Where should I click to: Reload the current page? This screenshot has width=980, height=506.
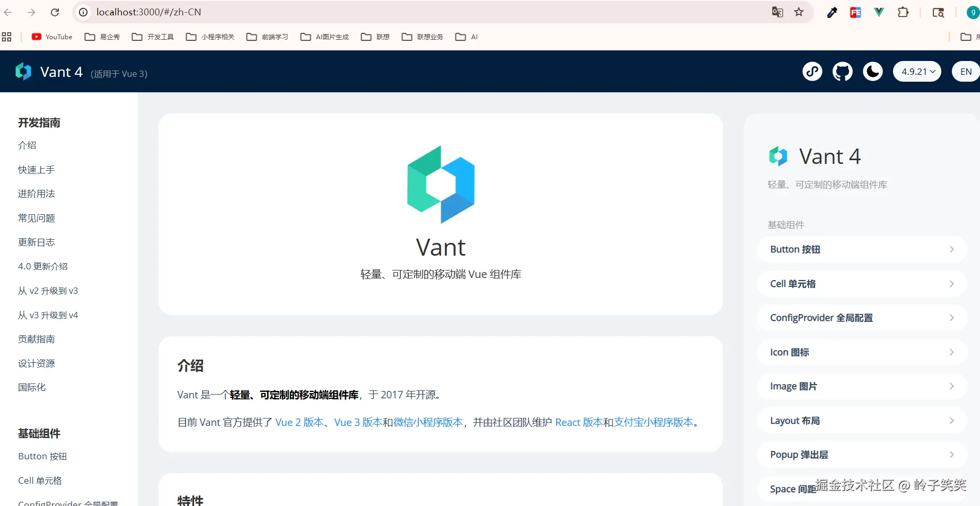[55, 12]
